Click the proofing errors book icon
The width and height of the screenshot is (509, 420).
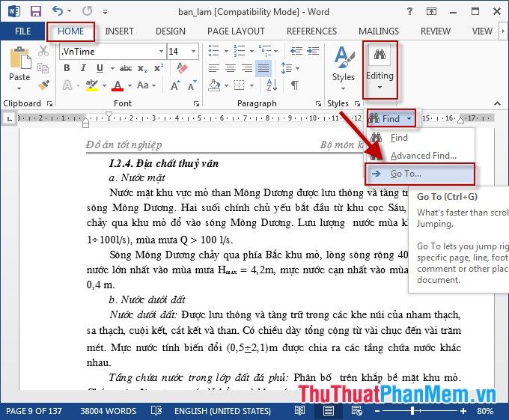(x=156, y=411)
